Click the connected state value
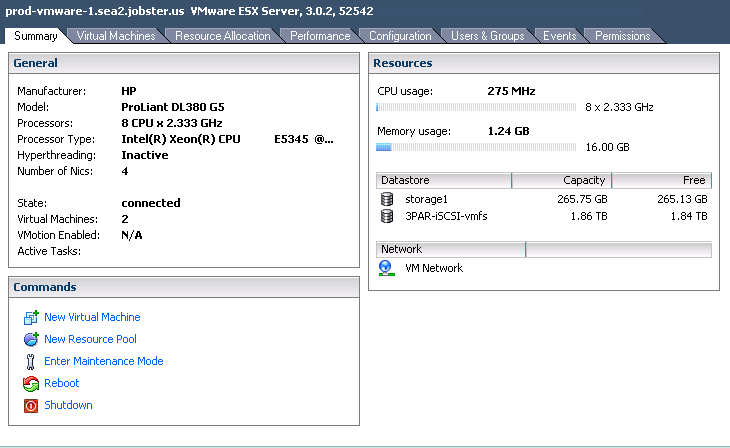 [151, 203]
